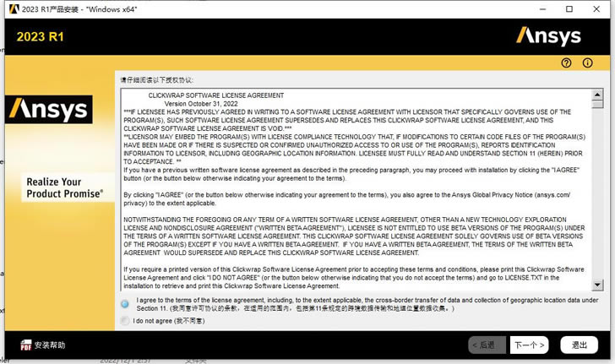Click the PDF install help icon
The image size is (615, 364).
(x=26, y=345)
